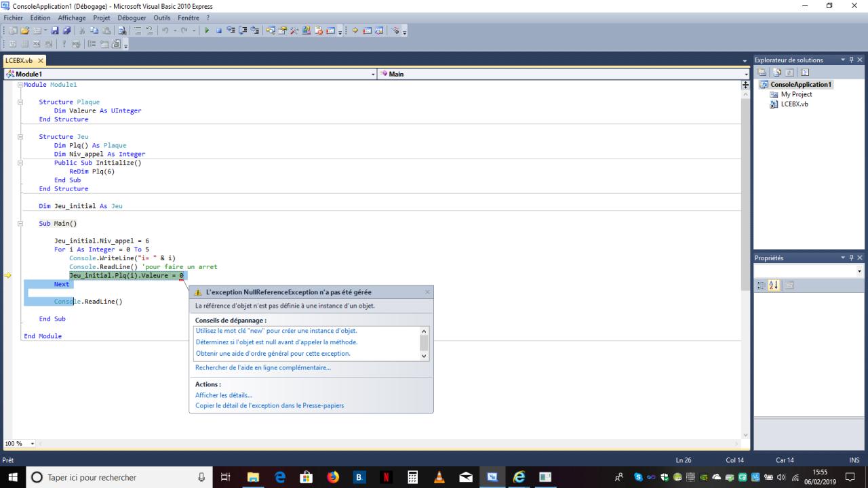Click the Undo arrow in the toolbar
This screenshot has height=488, width=868.
(166, 30)
